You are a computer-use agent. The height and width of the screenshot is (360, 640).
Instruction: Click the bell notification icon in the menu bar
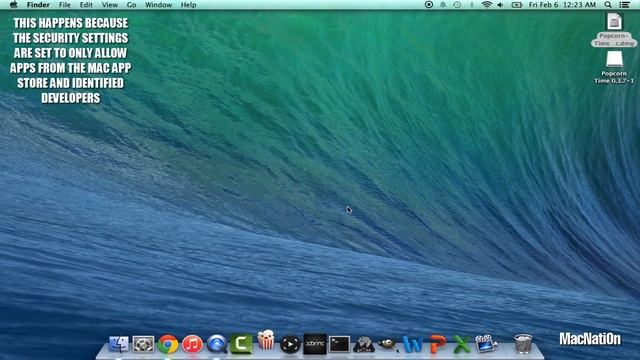coord(443,5)
